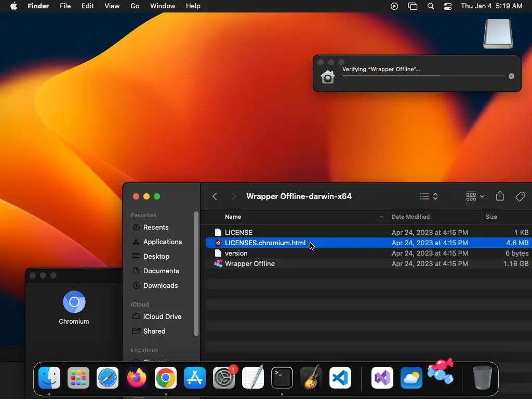
Task: Open Google Chrome in the Dock
Action: [166, 378]
